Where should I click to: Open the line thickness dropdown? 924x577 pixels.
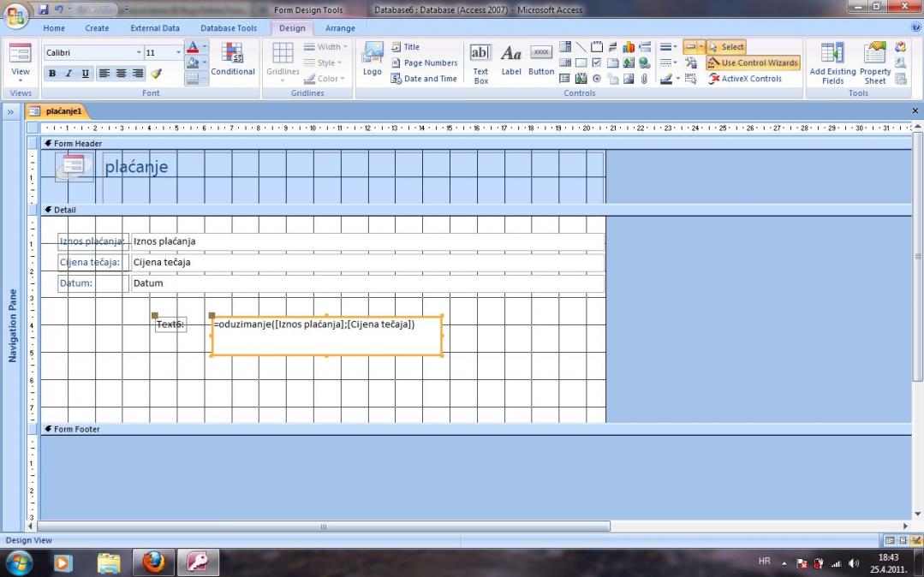(x=668, y=46)
